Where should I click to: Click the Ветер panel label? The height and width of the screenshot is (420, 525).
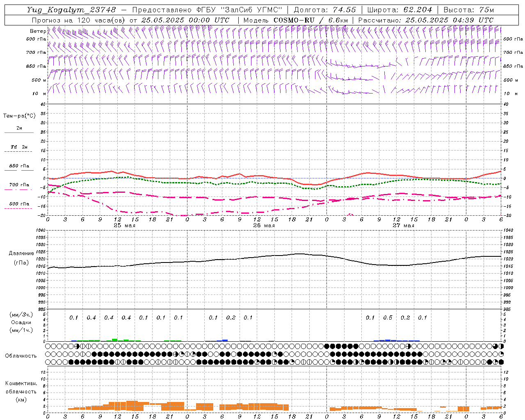click(38, 31)
